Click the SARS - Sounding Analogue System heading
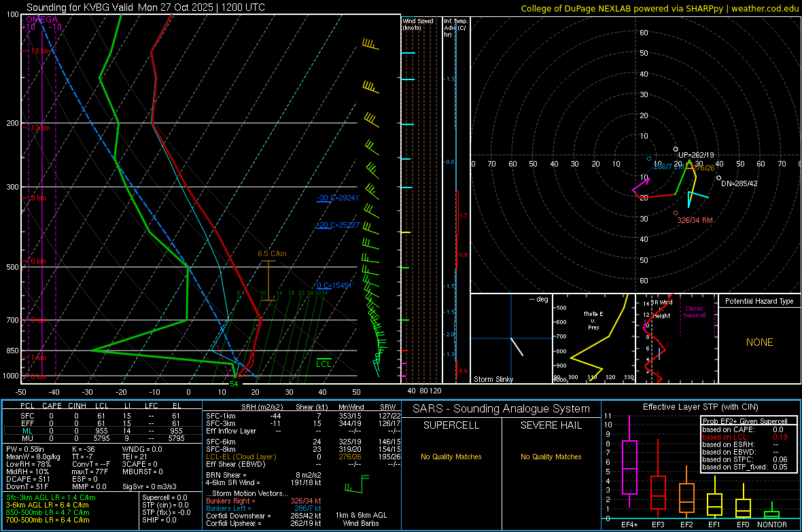 pos(502,409)
